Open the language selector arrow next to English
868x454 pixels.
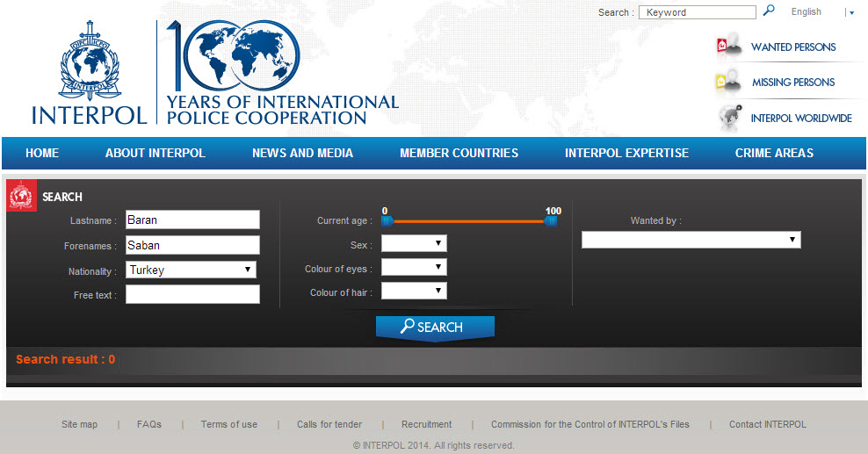click(x=851, y=13)
